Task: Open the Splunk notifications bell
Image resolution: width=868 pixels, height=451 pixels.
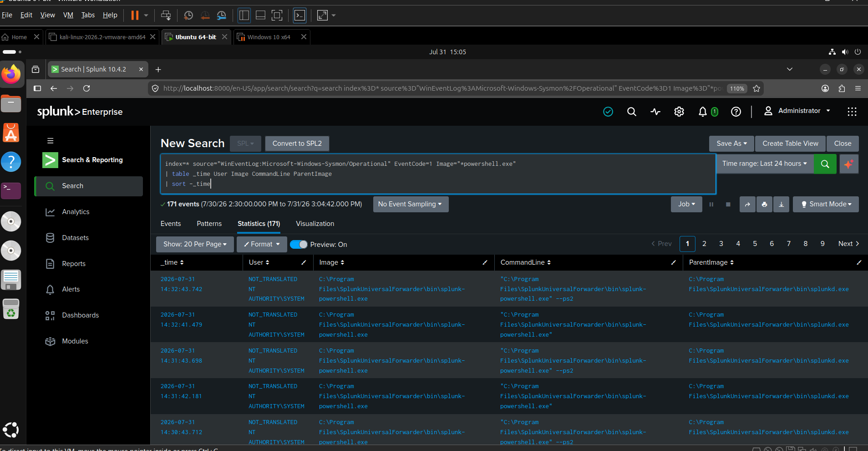Action: [x=703, y=112]
